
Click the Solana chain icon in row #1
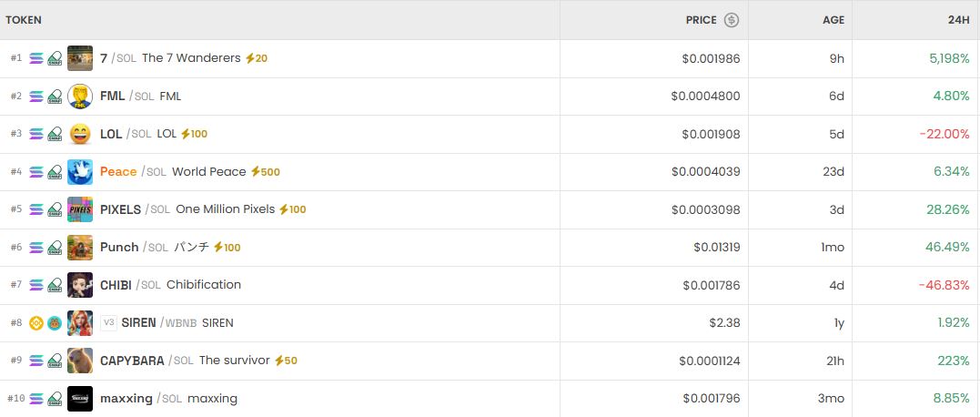pos(36,58)
